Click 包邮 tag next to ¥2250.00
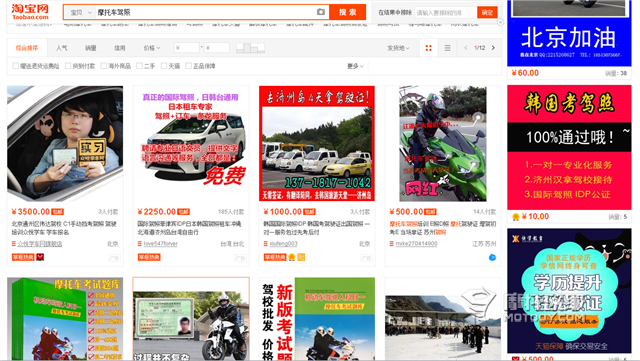This screenshot has height=361, width=640. point(184,212)
